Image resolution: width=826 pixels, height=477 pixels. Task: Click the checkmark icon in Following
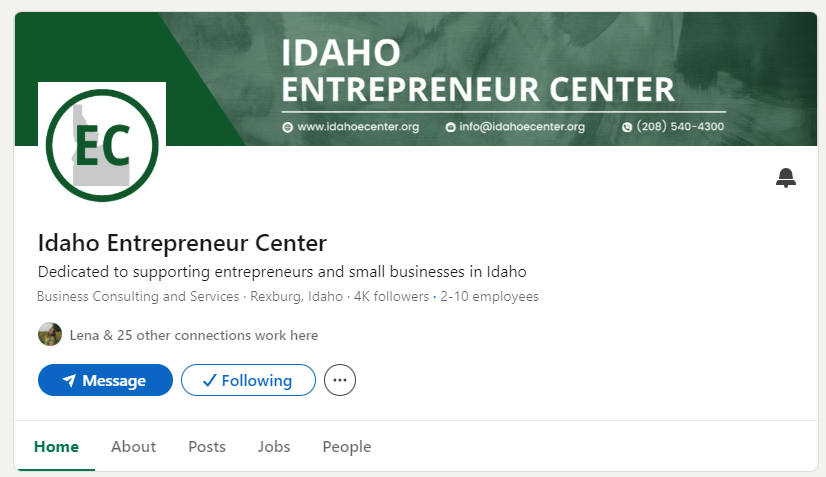coord(209,380)
